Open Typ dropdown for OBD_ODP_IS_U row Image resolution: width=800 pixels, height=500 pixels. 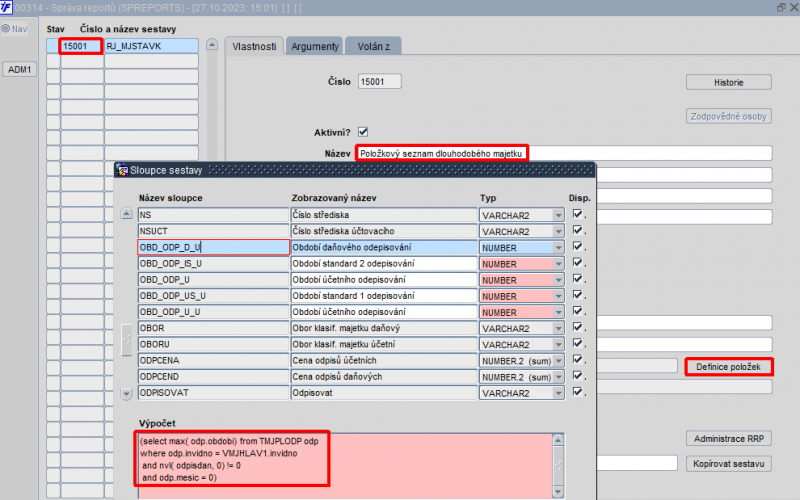tap(559, 264)
